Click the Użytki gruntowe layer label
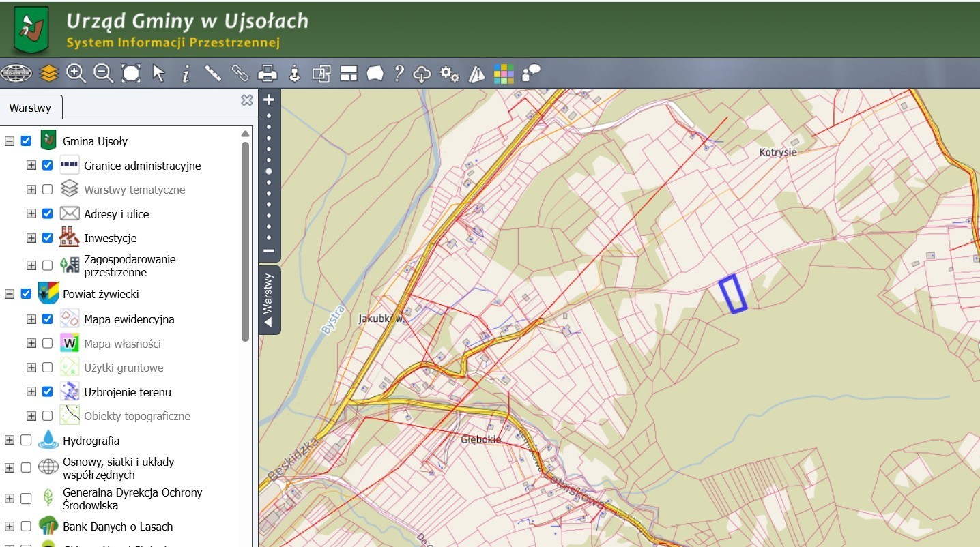 [x=124, y=368]
